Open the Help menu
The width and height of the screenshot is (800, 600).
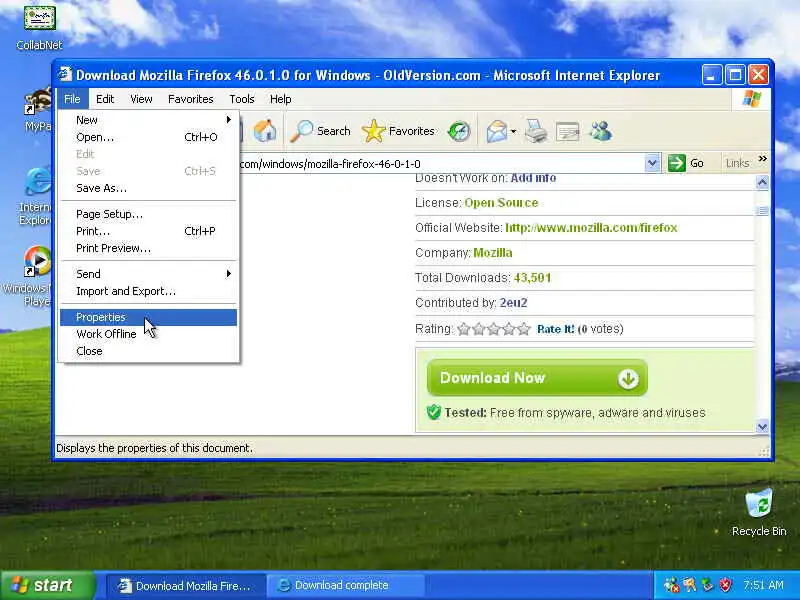pos(280,99)
